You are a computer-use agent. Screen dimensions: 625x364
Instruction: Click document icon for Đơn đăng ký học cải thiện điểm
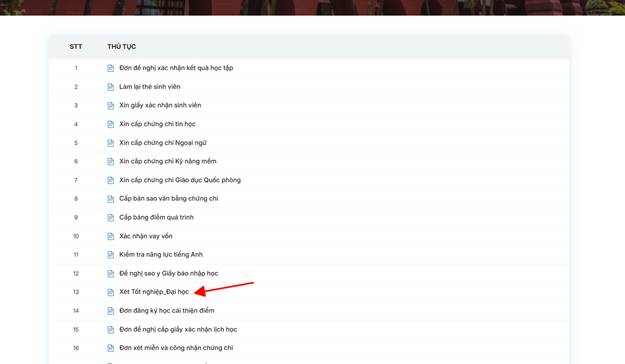pos(110,311)
